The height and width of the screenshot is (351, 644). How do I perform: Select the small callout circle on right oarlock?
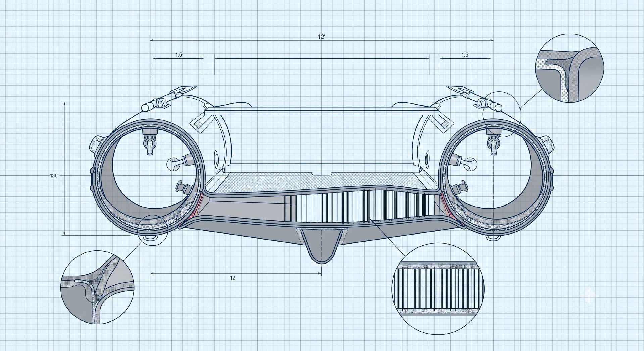tap(502, 114)
